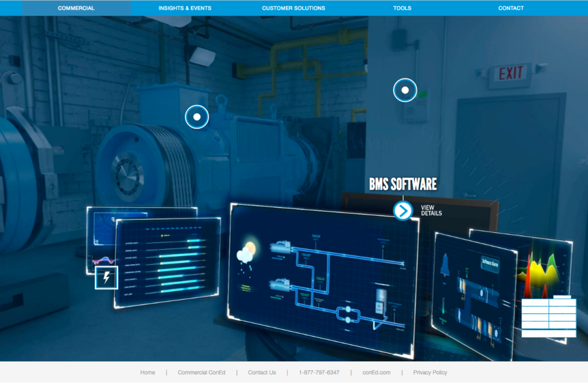Open the Customer Solutions menu
Screen dimensions: 588x383
pos(293,8)
